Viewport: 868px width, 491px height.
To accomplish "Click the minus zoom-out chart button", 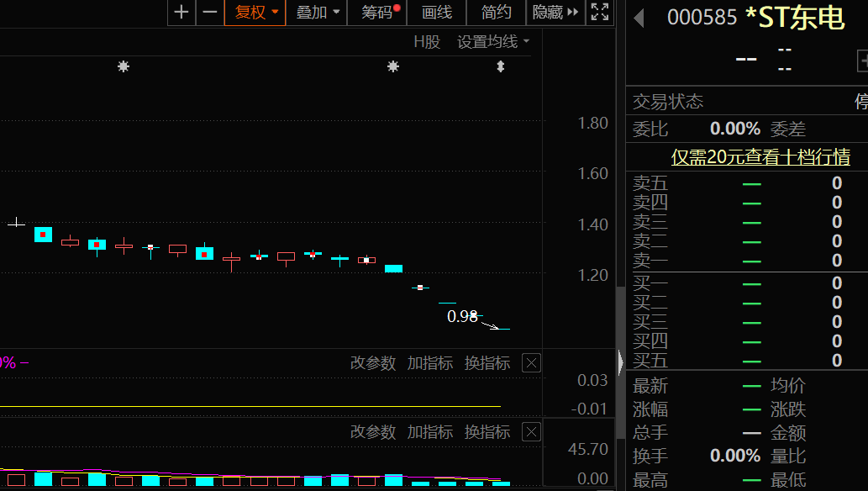I will coord(210,13).
